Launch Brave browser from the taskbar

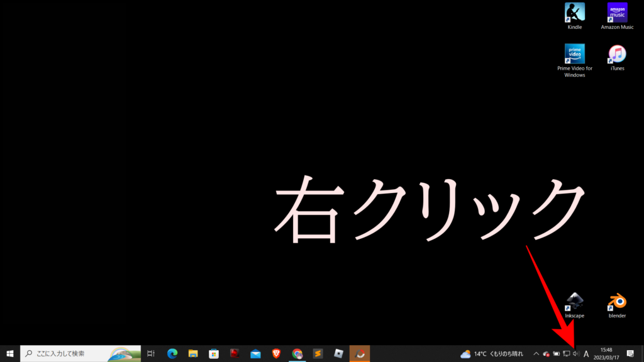point(276,354)
